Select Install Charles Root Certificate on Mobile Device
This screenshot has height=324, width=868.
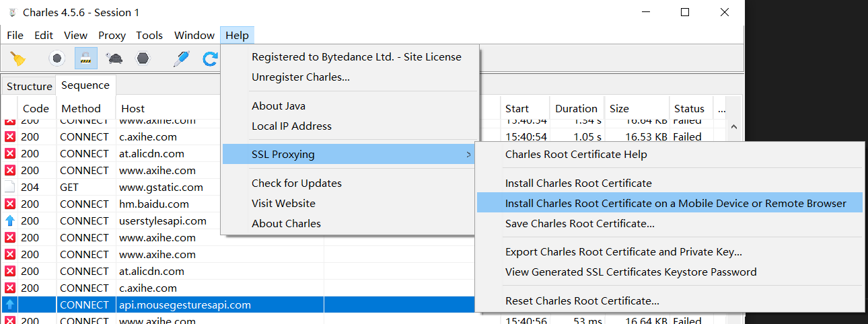pyautogui.click(x=676, y=203)
